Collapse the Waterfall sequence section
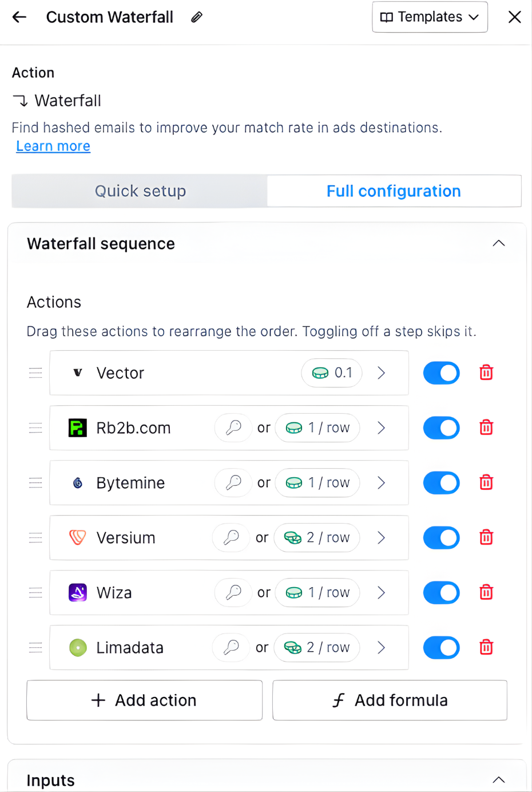 (x=499, y=244)
